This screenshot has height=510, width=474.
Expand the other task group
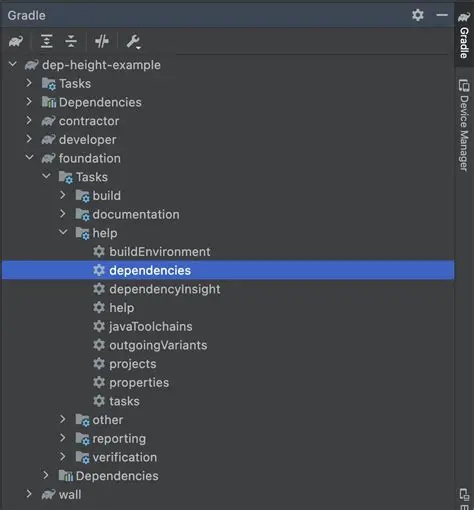click(63, 419)
